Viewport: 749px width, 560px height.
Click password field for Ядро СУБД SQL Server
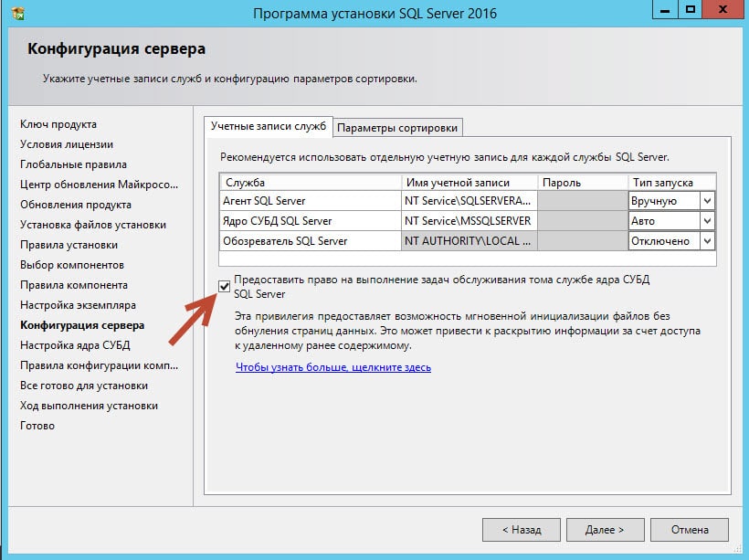click(581, 221)
